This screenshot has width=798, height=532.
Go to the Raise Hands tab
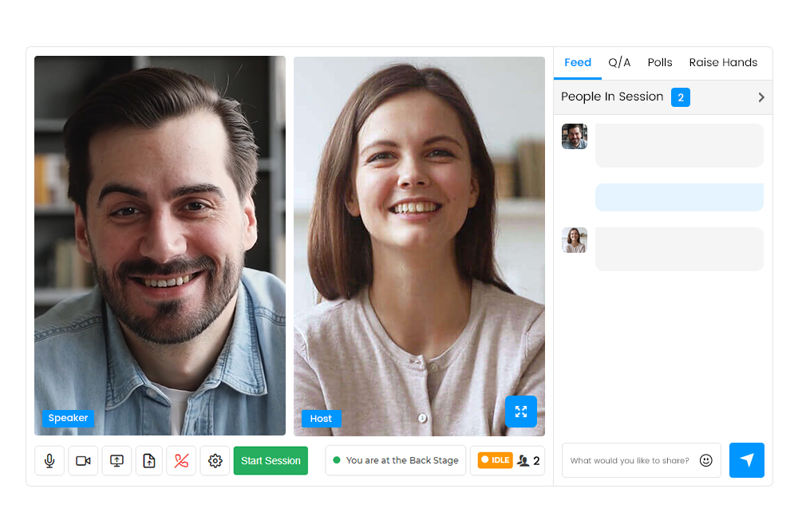pos(723,63)
